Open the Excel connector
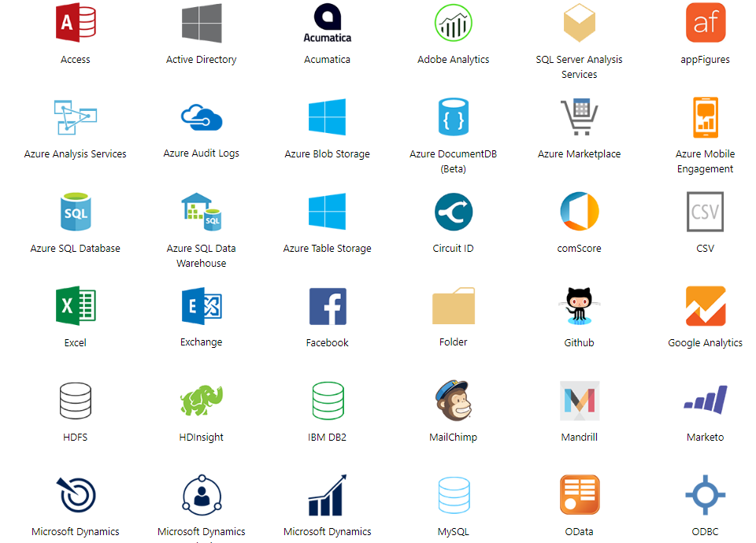This screenshot has width=756, height=543. (76, 305)
